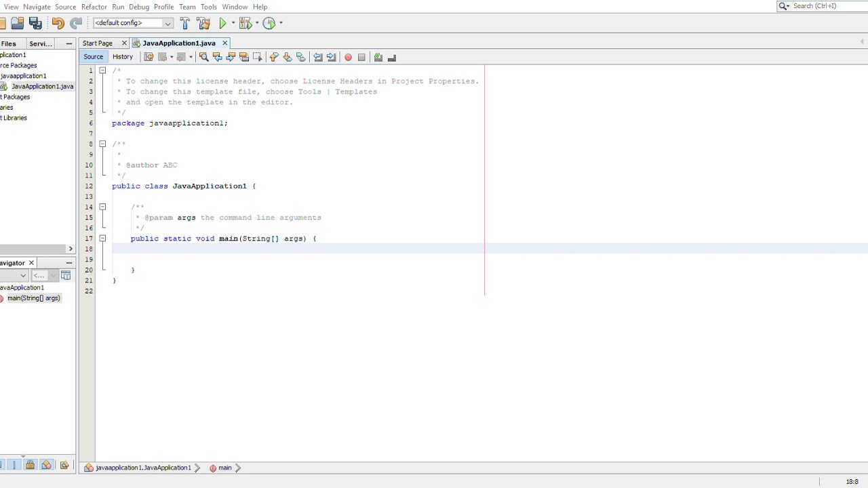
Task: Find next occurrence arrow icon
Action: point(231,57)
